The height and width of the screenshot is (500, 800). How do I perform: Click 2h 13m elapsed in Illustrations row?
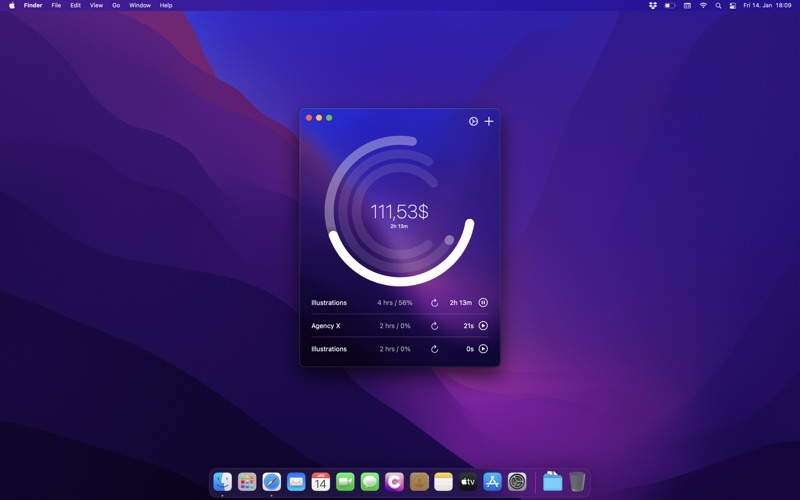461,303
